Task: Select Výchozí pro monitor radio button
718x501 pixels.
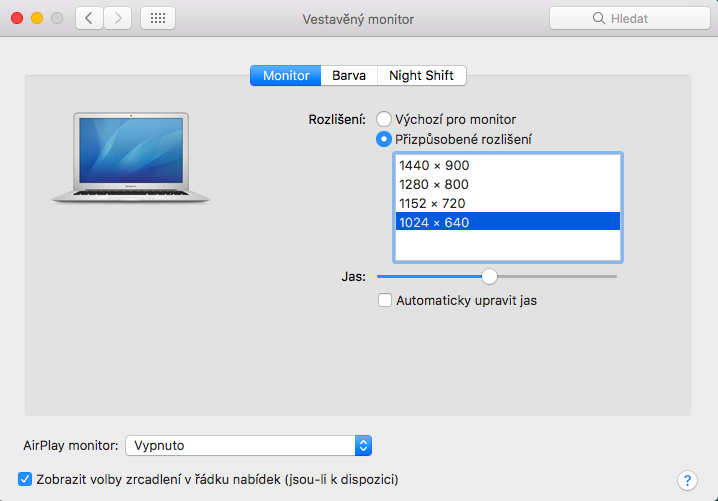Action: coord(384,119)
